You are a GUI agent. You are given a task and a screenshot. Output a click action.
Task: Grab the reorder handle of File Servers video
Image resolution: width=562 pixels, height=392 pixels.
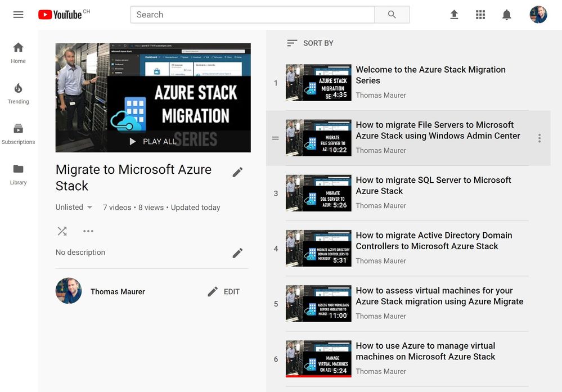(x=275, y=138)
